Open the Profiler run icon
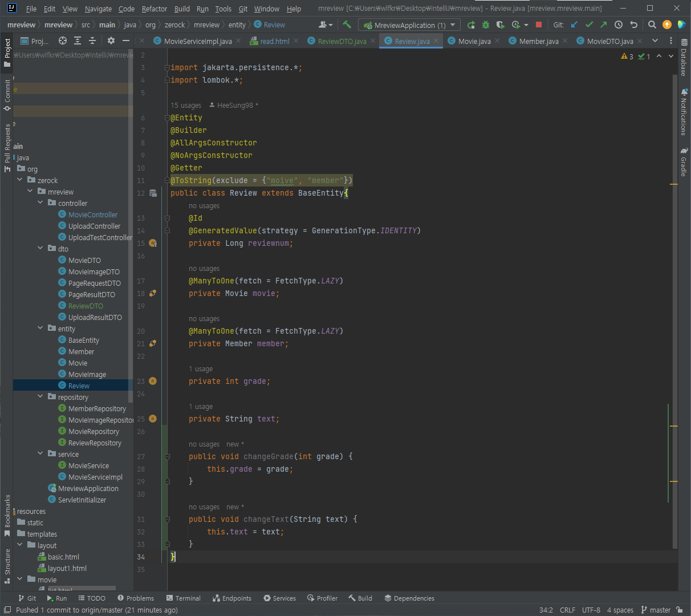The width and height of the screenshot is (691, 616). click(x=515, y=25)
